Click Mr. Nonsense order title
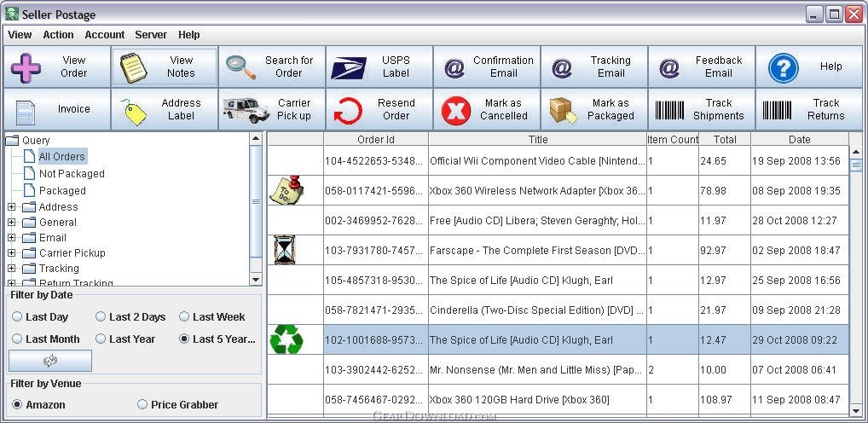Viewport: 868px width, 423px height. [x=537, y=369]
